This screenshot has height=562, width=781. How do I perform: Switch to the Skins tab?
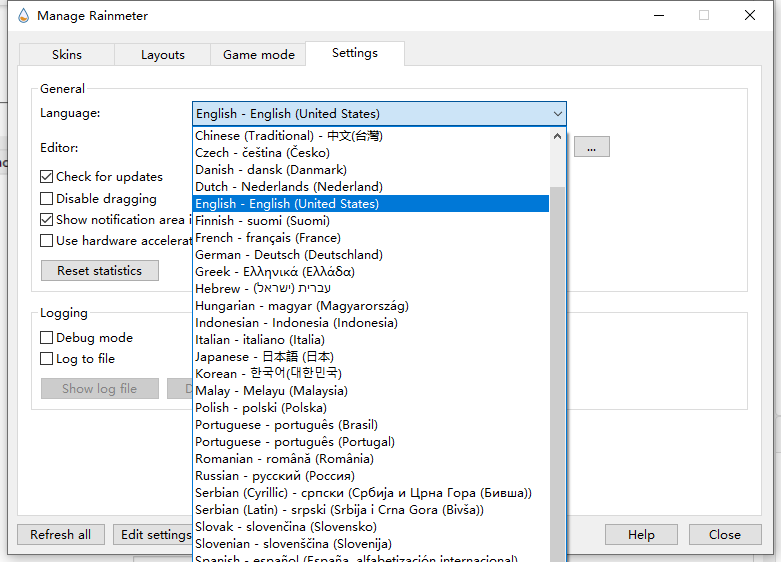click(x=66, y=55)
